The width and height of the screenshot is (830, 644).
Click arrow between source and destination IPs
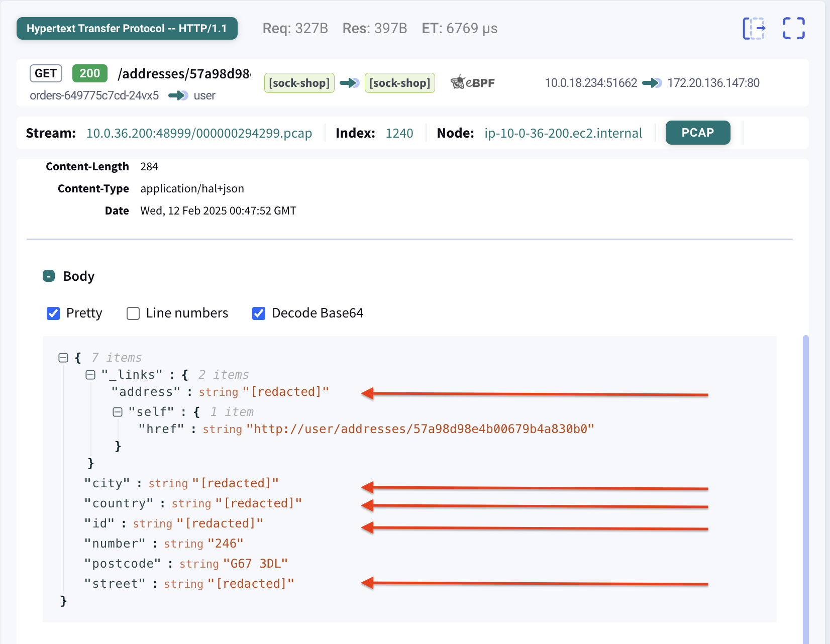coord(652,83)
